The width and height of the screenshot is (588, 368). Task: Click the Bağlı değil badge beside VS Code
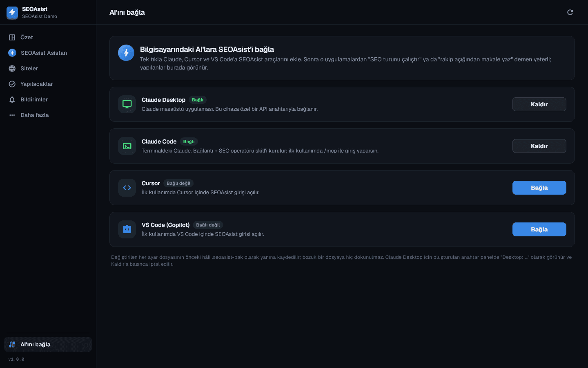point(208,225)
